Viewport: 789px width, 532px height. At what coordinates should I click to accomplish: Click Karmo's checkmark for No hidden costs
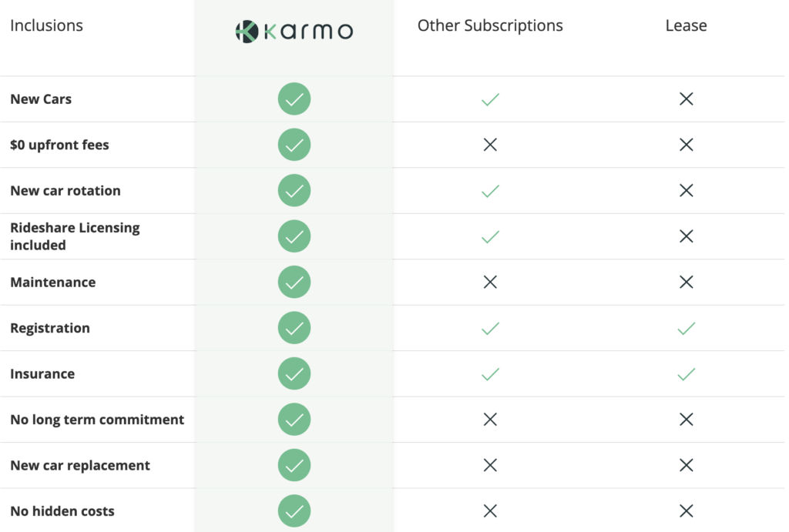pyautogui.click(x=294, y=511)
